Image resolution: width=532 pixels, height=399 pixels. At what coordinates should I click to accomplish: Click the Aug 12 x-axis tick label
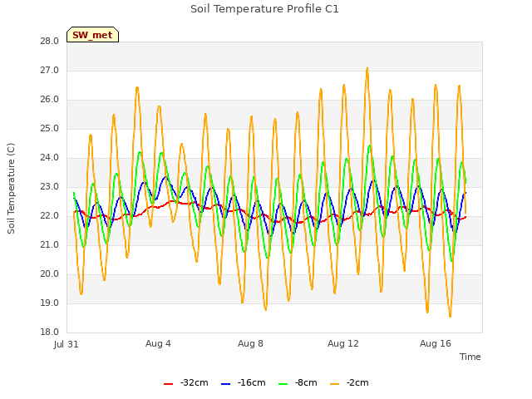tap(343, 343)
